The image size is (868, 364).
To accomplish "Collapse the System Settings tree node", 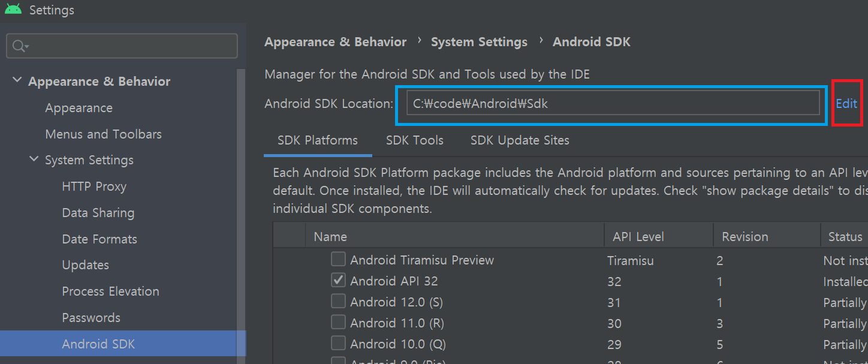I will click(34, 160).
